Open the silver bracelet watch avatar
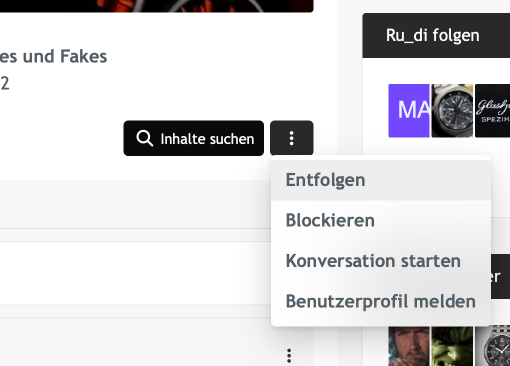 coord(493,346)
